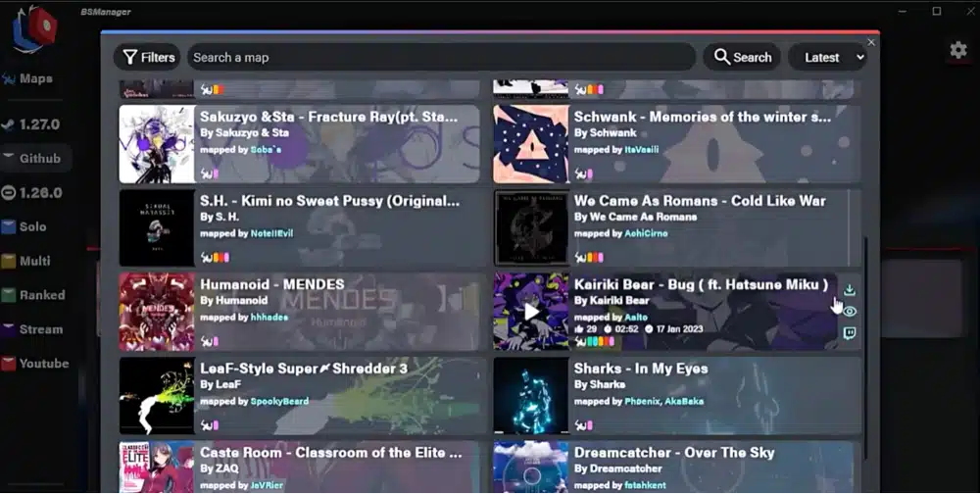Click the Search button
Viewport: 980px width, 494px height.
(742, 58)
